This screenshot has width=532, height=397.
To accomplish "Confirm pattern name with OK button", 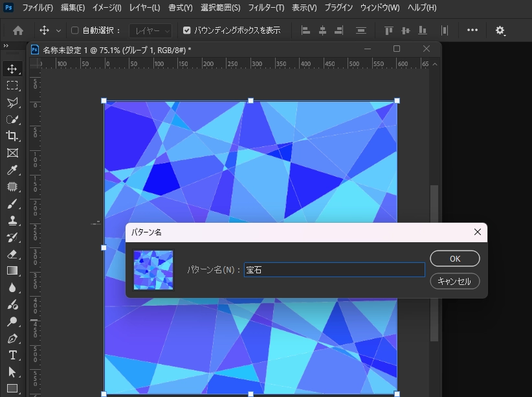I will tap(454, 258).
